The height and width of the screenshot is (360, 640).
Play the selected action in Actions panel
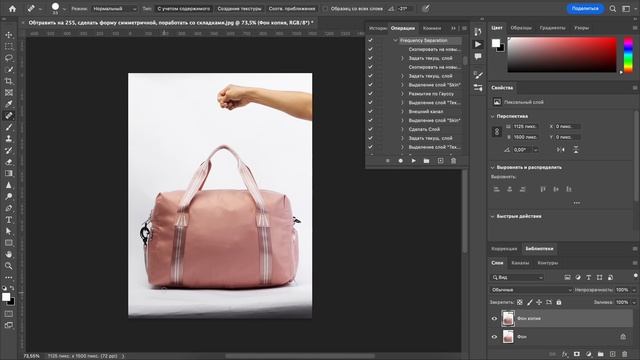[413, 161]
